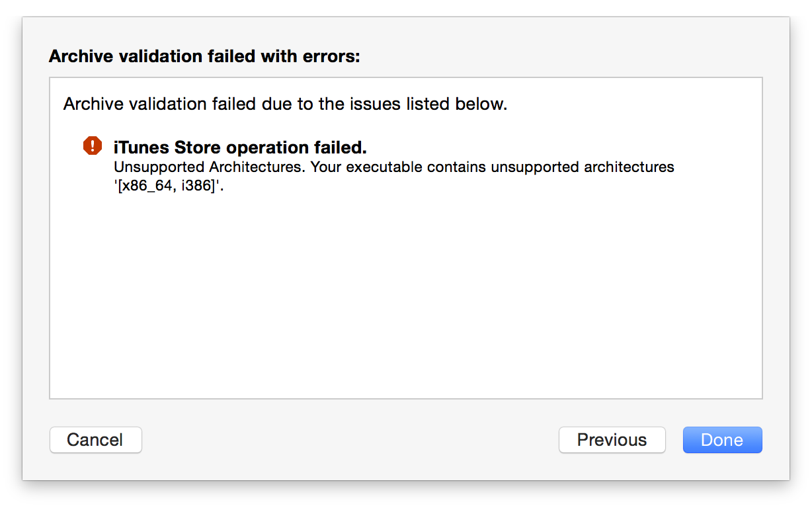Click the "Unsupported Architectures." description text
The height and width of the screenshot is (508, 812).
(210, 167)
